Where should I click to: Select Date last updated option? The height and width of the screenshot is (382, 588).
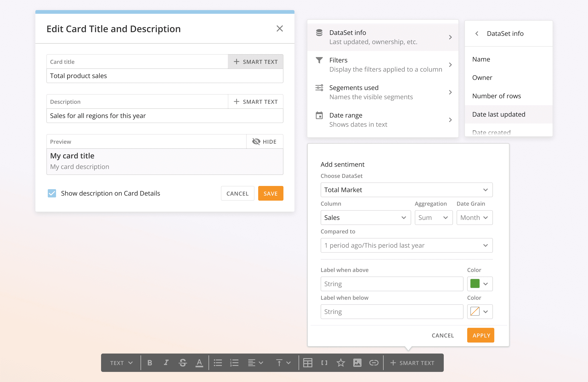point(509,114)
